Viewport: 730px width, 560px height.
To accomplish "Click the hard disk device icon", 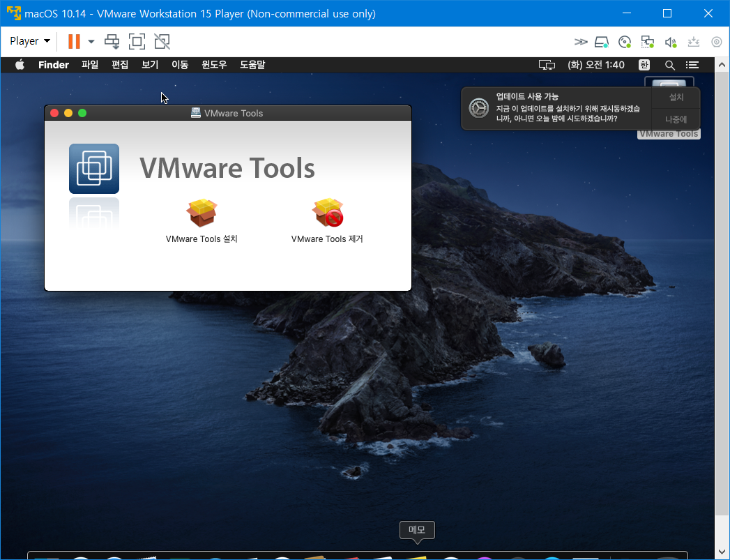I will click(602, 42).
